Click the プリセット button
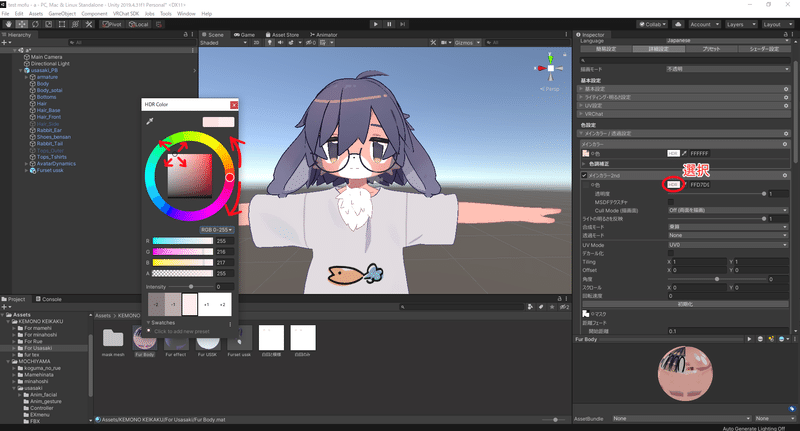Screen dimensions: 800x431 tap(711, 49)
